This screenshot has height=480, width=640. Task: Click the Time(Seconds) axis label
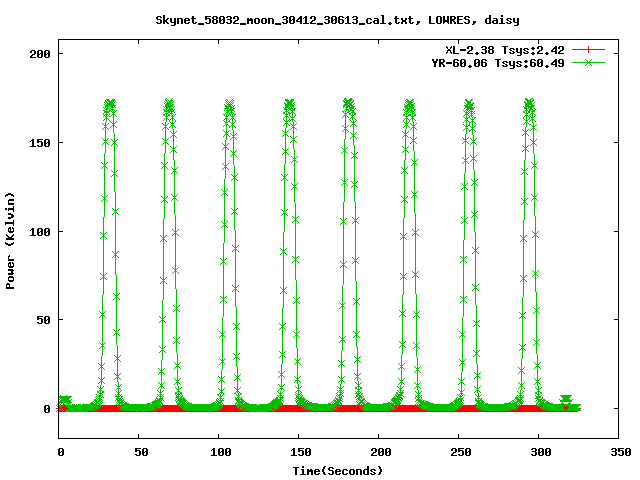pyautogui.click(x=338, y=471)
